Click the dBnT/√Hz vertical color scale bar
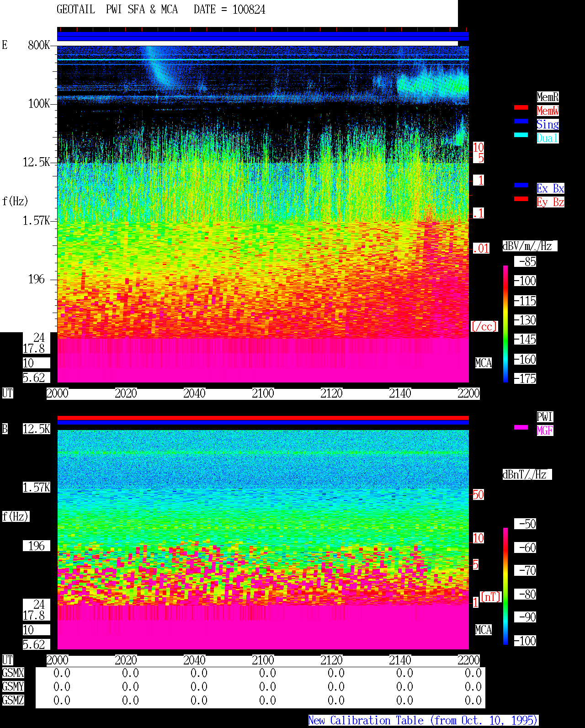 [505, 586]
